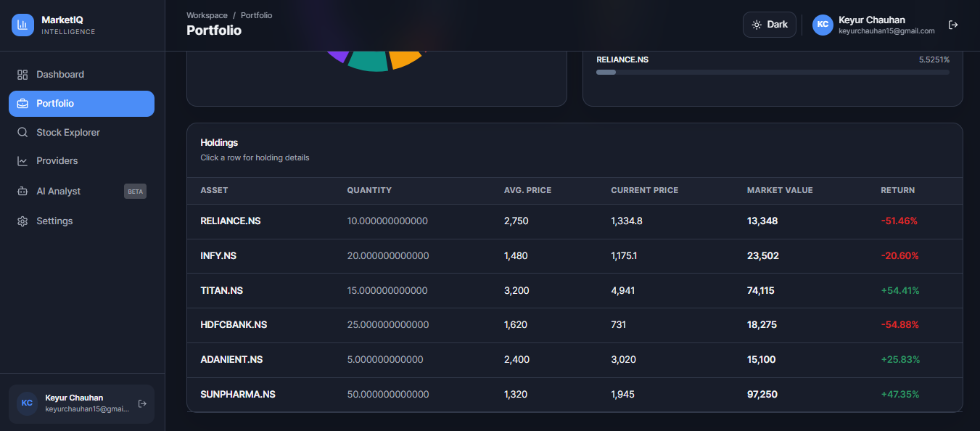Click the Dashboard grid icon
Screen dimensions: 980x431
point(22,75)
